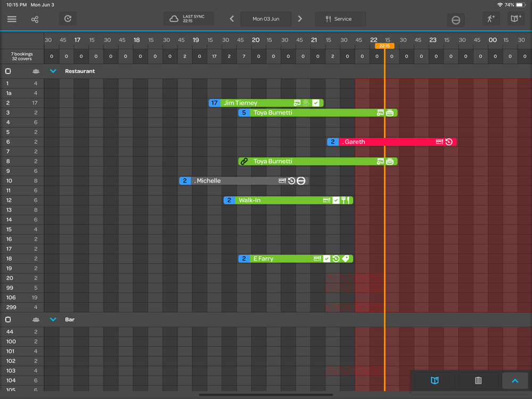Tap the 17 covers count at 19:15

point(214,56)
